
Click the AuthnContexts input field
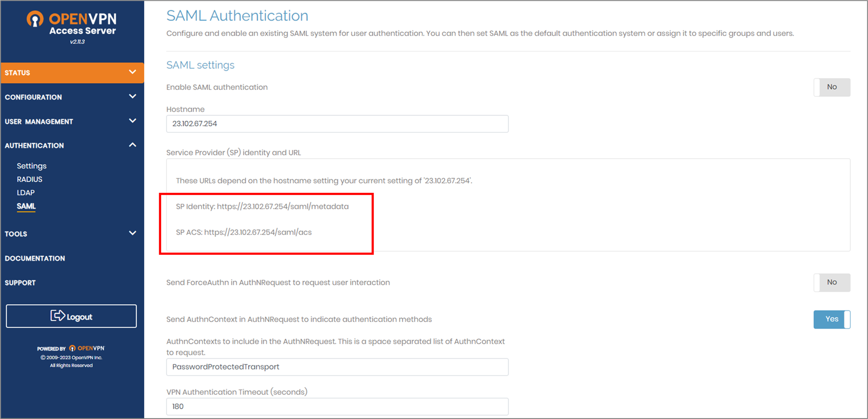click(337, 367)
